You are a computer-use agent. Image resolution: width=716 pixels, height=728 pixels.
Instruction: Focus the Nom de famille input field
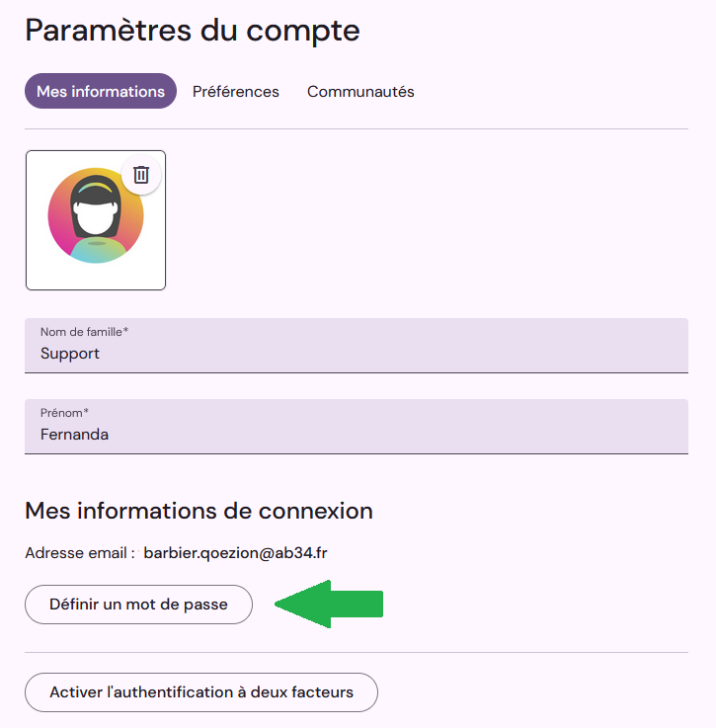[x=357, y=346]
